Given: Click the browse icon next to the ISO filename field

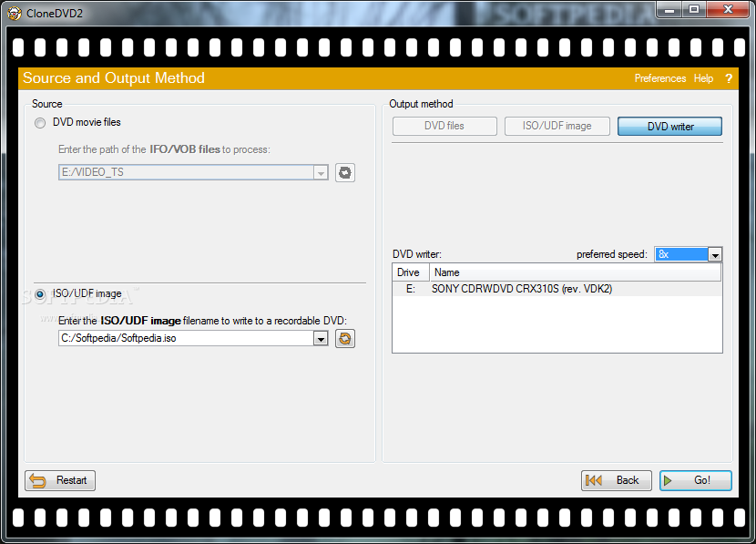Looking at the screenshot, I should (x=344, y=339).
